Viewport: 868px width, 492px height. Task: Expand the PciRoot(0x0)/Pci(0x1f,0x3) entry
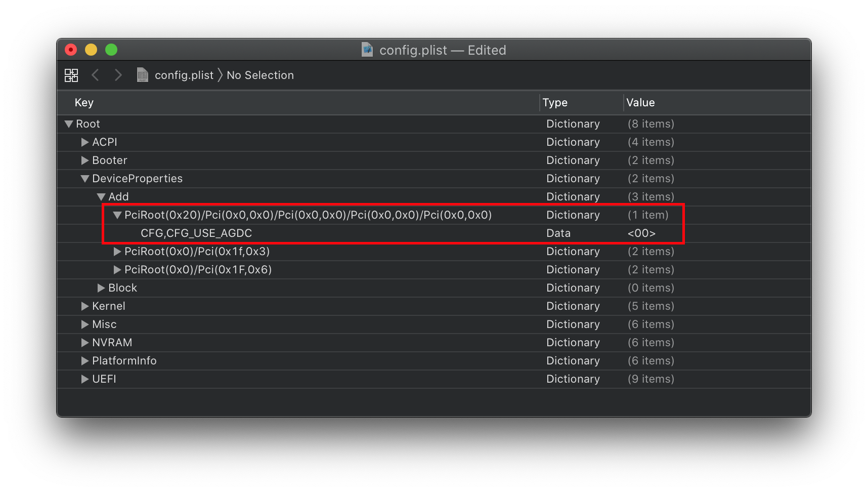pyautogui.click(x=117, y=252)
